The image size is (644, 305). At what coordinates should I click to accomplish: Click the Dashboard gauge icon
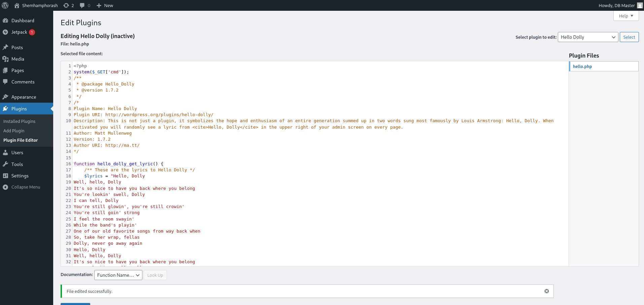point(5,21)
